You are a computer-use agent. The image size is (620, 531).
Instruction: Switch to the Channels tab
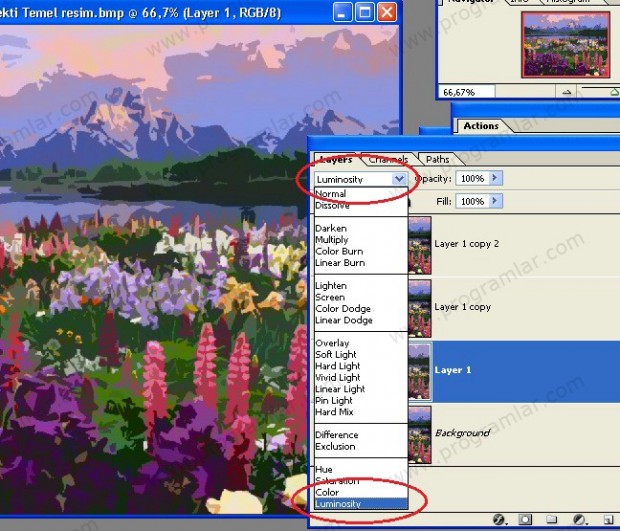pos(388,159)
